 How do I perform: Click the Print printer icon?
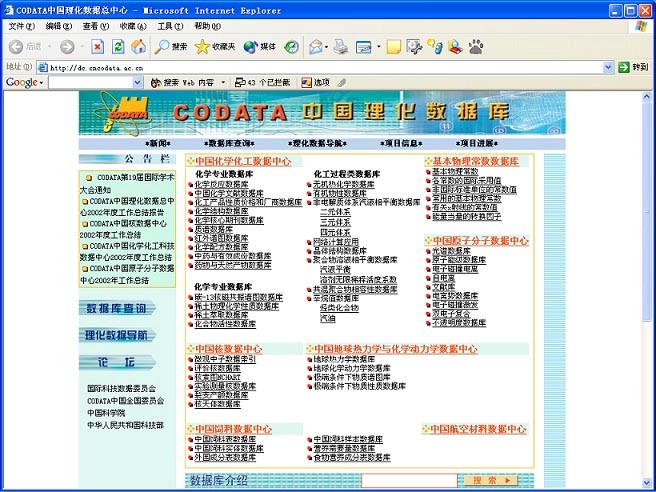(341, 46)
